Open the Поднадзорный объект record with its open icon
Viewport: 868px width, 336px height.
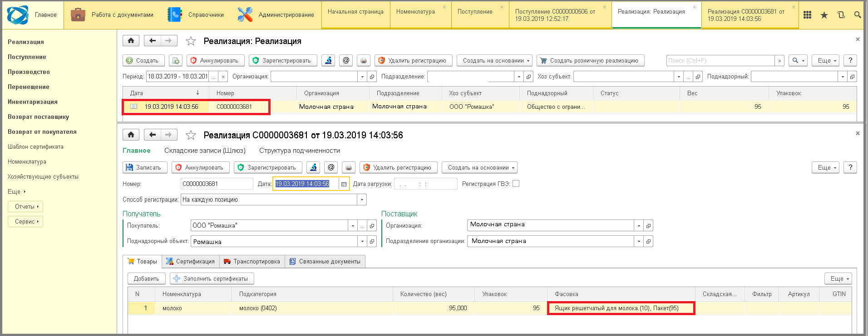tap(372, 241)
